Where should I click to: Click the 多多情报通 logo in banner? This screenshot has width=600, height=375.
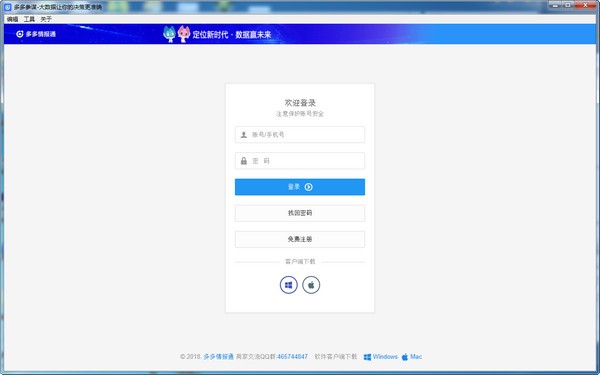(36, 34)
